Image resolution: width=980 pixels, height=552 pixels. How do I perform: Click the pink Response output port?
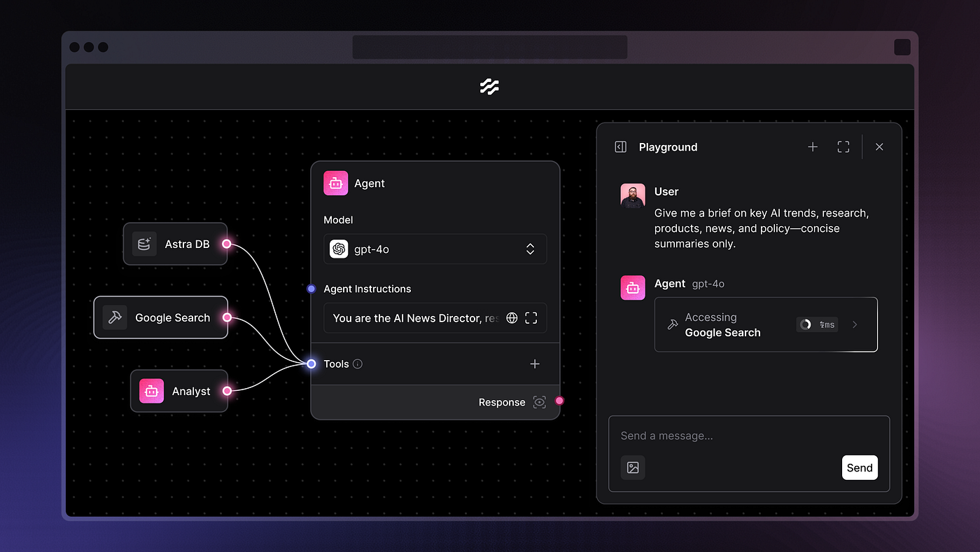click(559, 401)
